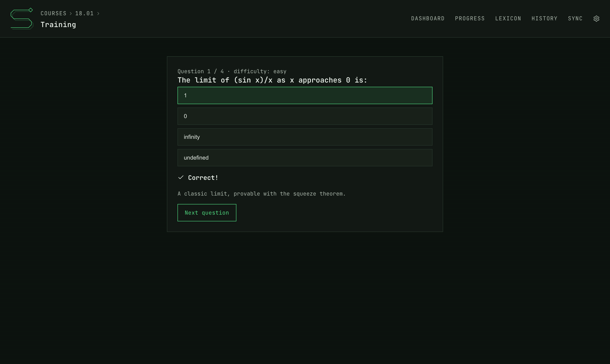
Task: Select answer option 1
Action: click(x=305, y=95)
